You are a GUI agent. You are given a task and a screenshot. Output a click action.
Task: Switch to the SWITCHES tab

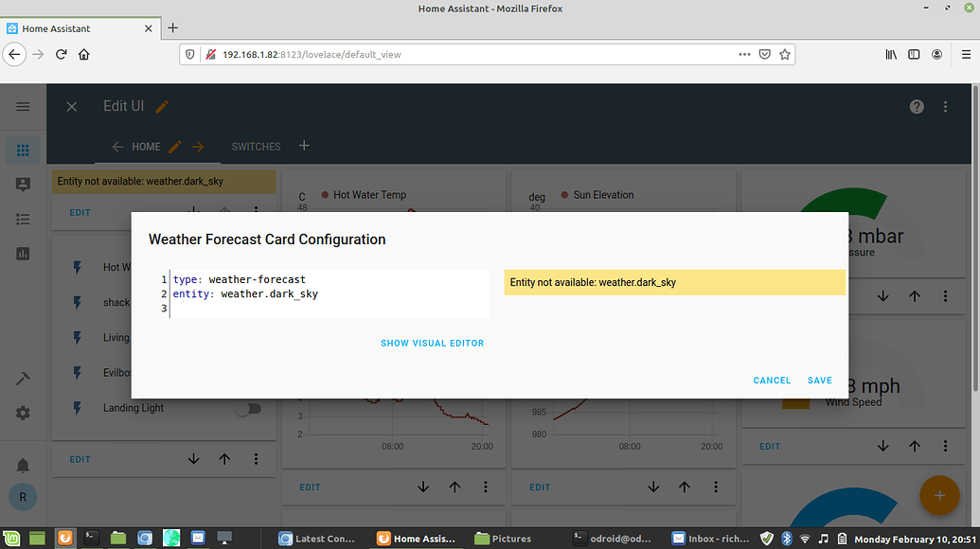[257, 147]
